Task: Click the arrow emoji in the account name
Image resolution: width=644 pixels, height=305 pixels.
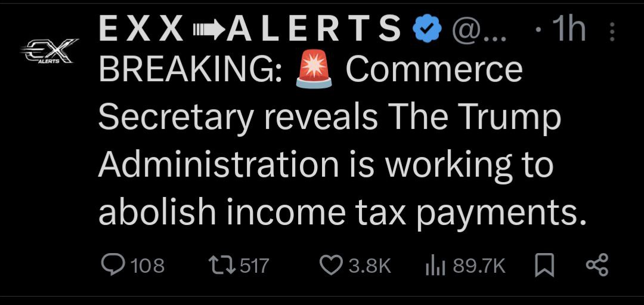Action: click(207, 30)
